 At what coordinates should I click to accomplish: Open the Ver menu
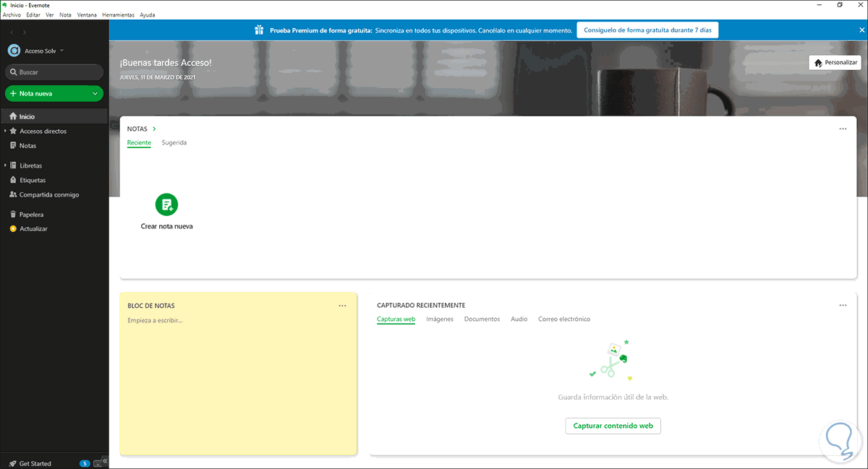point(50,14)
